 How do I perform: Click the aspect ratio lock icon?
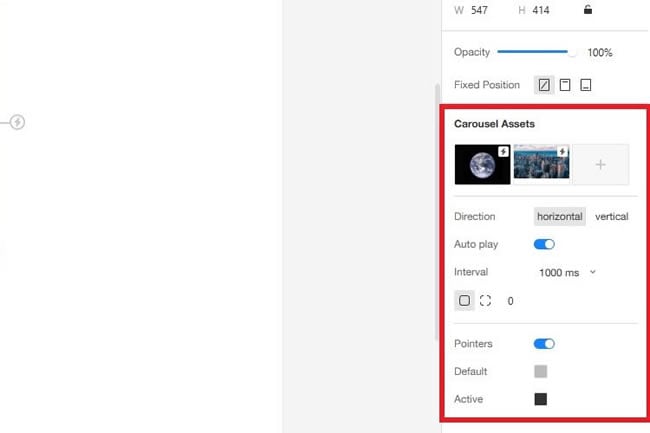click(x=588, y=10)
